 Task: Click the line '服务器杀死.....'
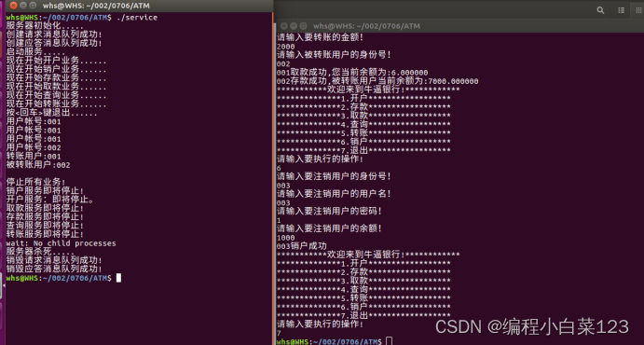(40, 252)
